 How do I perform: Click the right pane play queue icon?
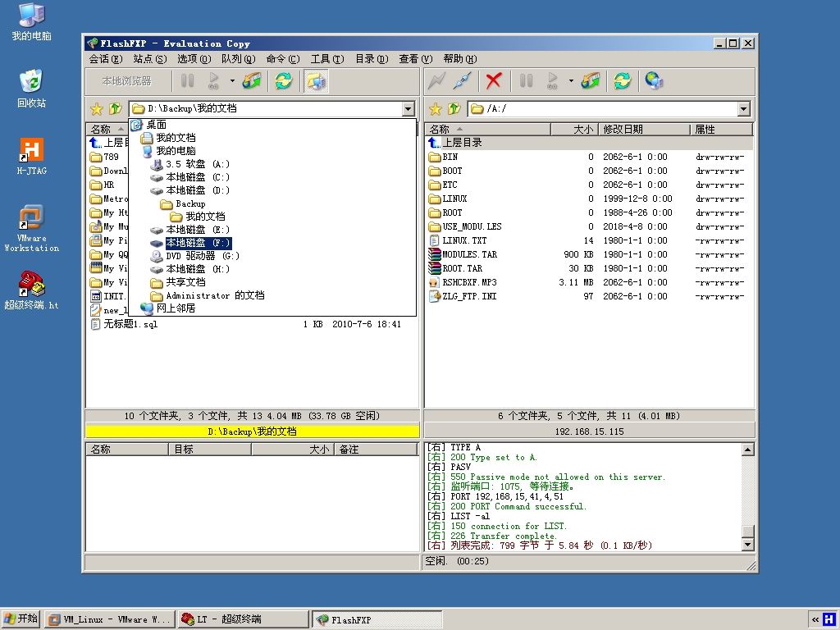(x=552, y=81)
